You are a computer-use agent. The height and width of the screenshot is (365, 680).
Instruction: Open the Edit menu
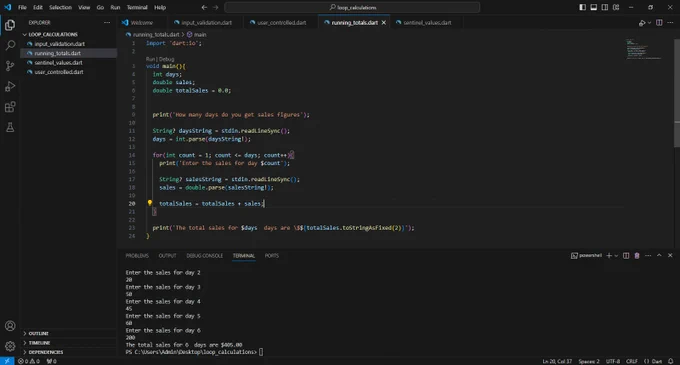click(x=38, y=7)
